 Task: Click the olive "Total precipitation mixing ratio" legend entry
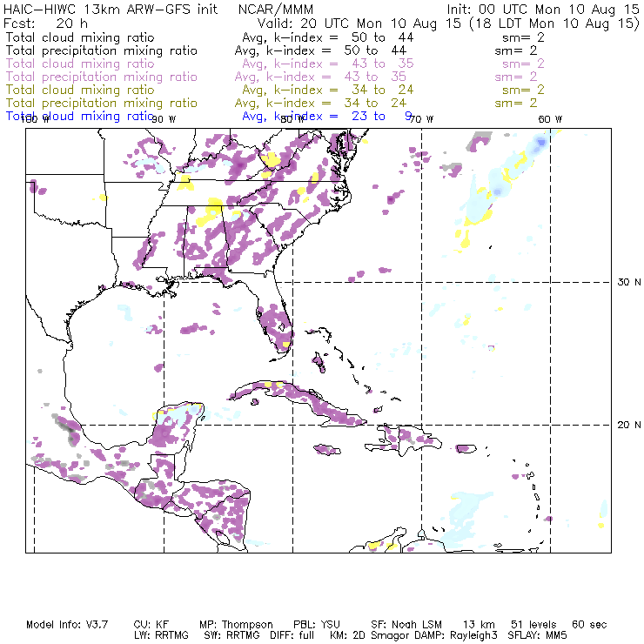[102, 103]
